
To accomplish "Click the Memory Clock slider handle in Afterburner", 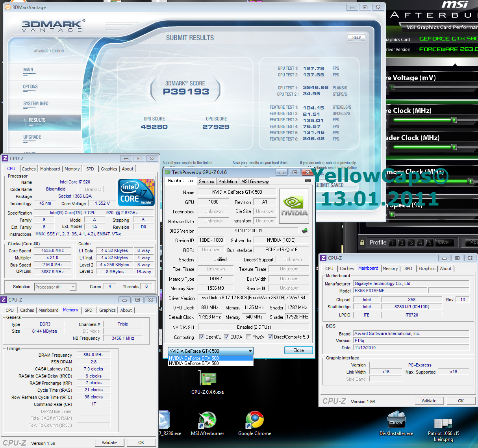I will click(470, 181).
